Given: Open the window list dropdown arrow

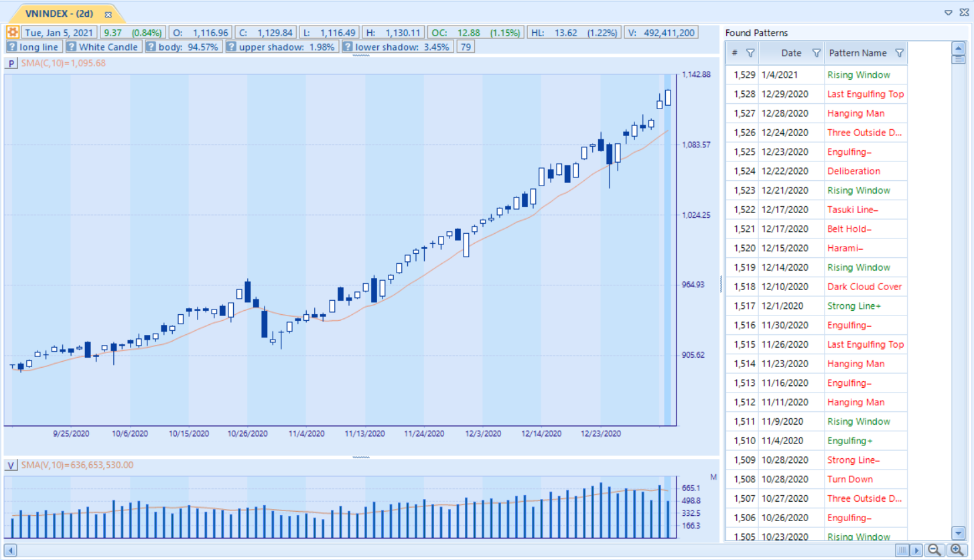Looking at the screenshot, I should click(949, 12).
